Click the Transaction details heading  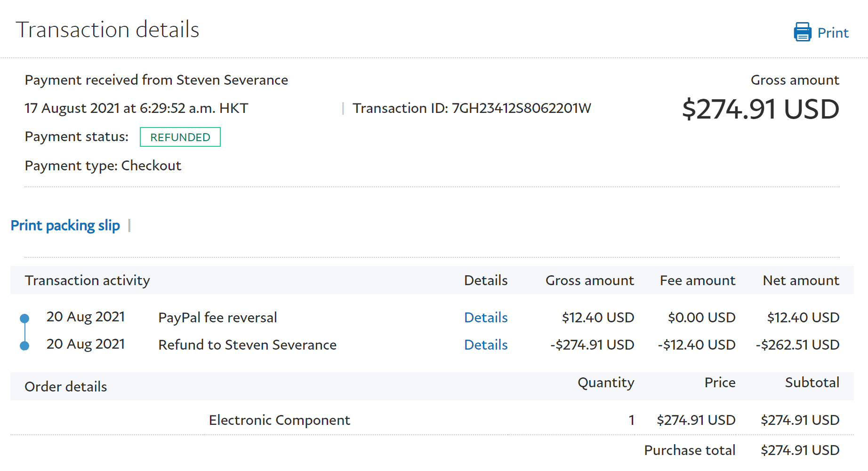tap(107, 30)
